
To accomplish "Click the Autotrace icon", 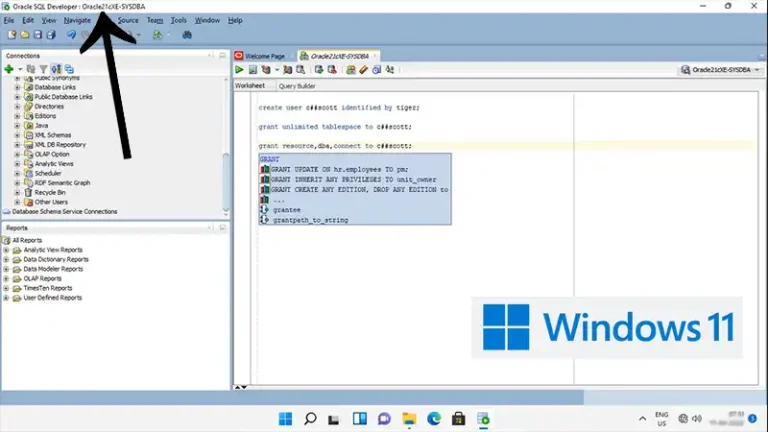I will pos(288,70).
